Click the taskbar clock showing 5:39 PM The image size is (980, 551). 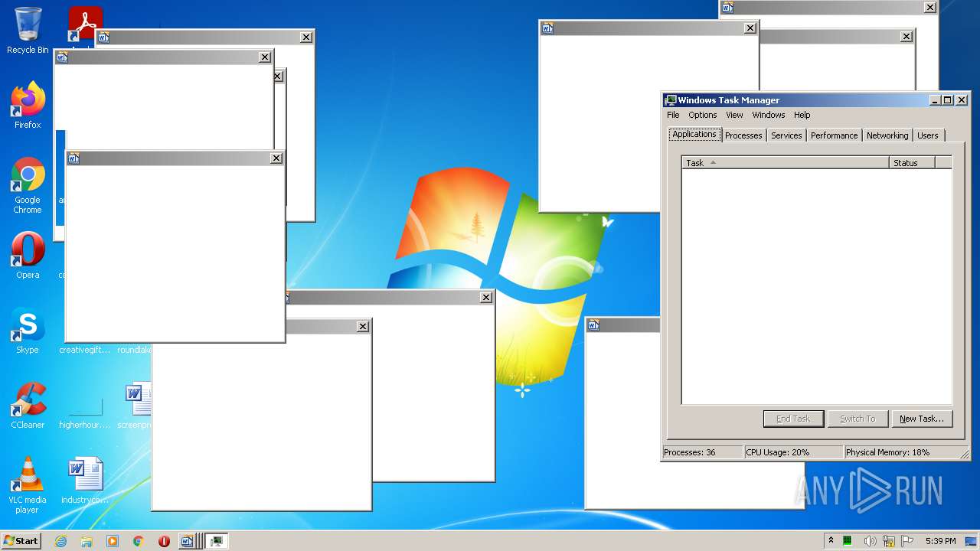coord(940,541)
